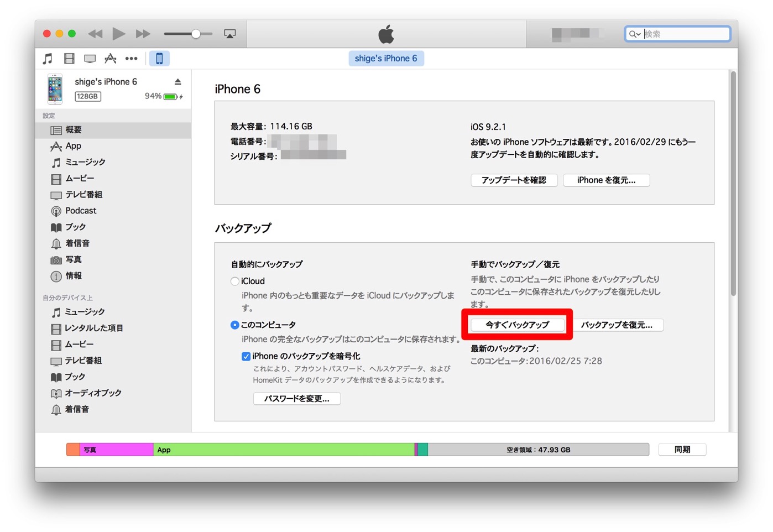The height and width of the screenshot is (532, 773).
Task: Select the iCloud backup radio button
Action: 235,281
